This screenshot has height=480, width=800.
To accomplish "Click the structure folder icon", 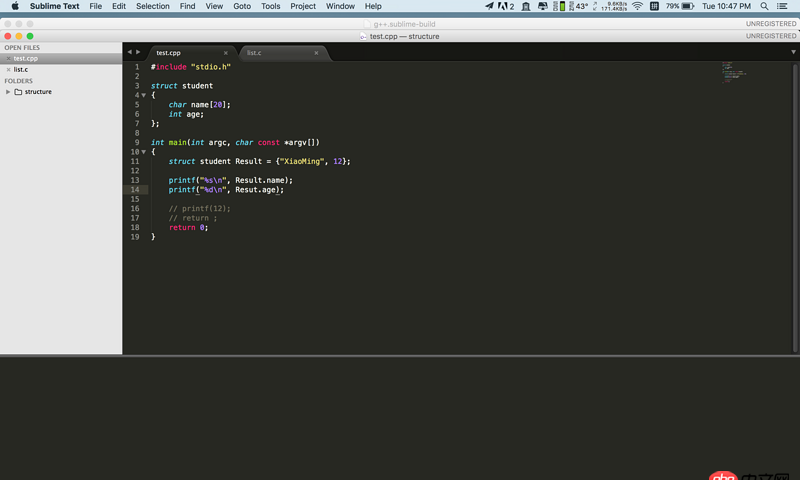I will 18,92.
